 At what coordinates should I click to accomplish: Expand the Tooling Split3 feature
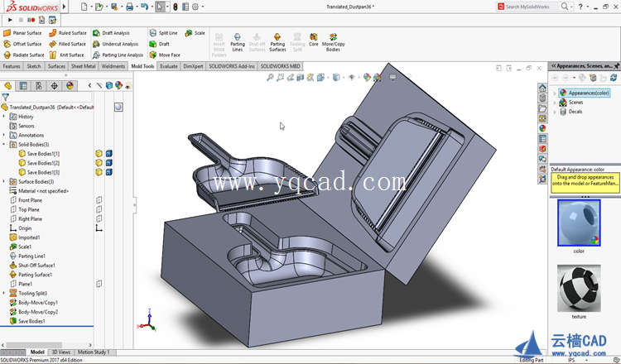tap(4, 293)
